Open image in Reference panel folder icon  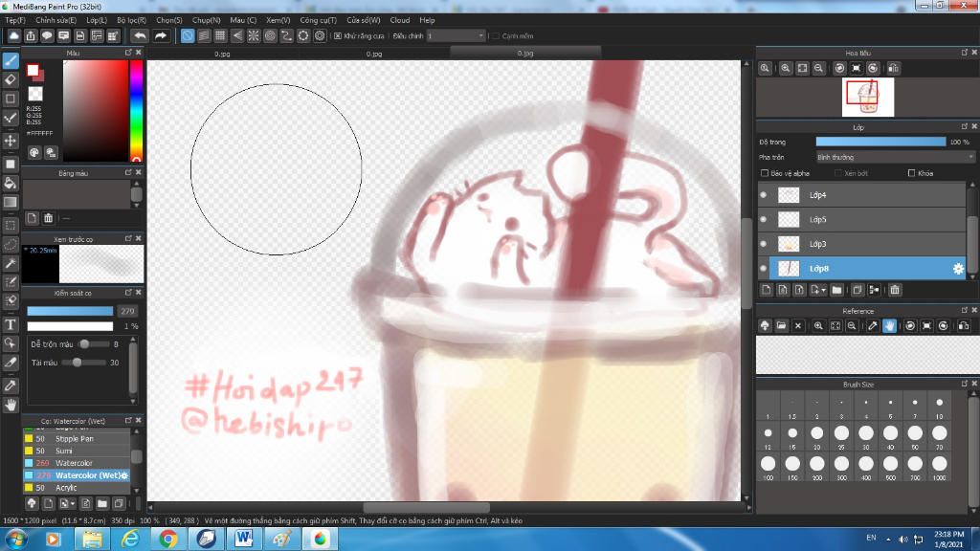[781, 326]
